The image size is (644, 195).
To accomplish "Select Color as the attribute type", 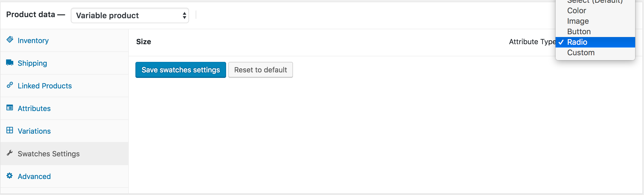I will (x=577, y=10).
